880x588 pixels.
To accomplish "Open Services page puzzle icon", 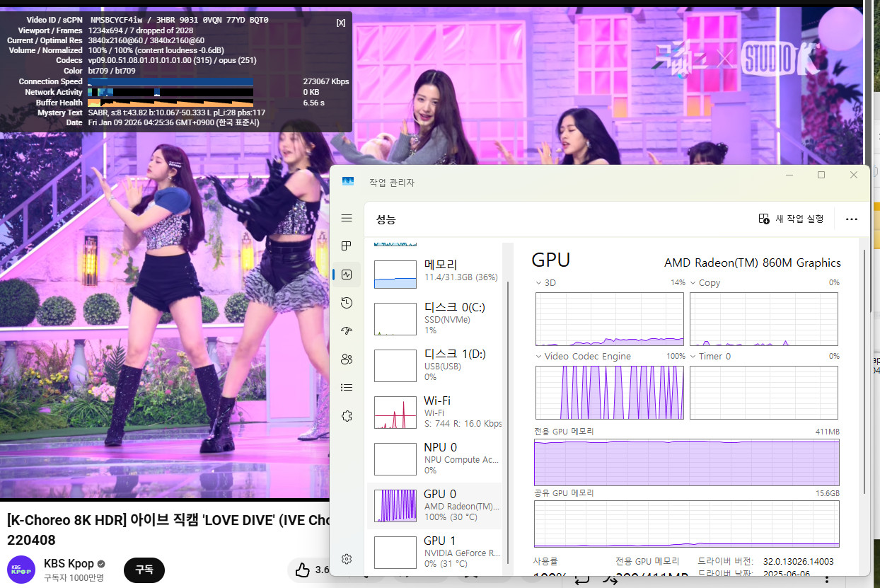I will click(x=347, y=415).
